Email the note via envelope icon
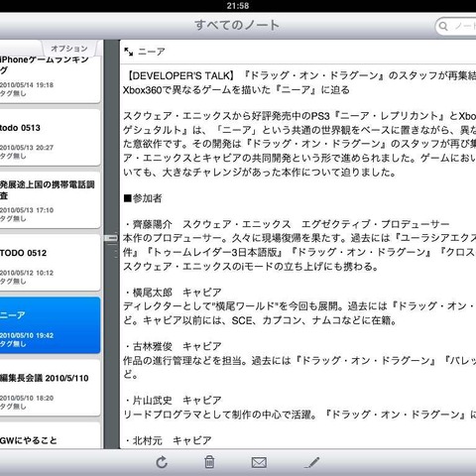 click(259, 462)
